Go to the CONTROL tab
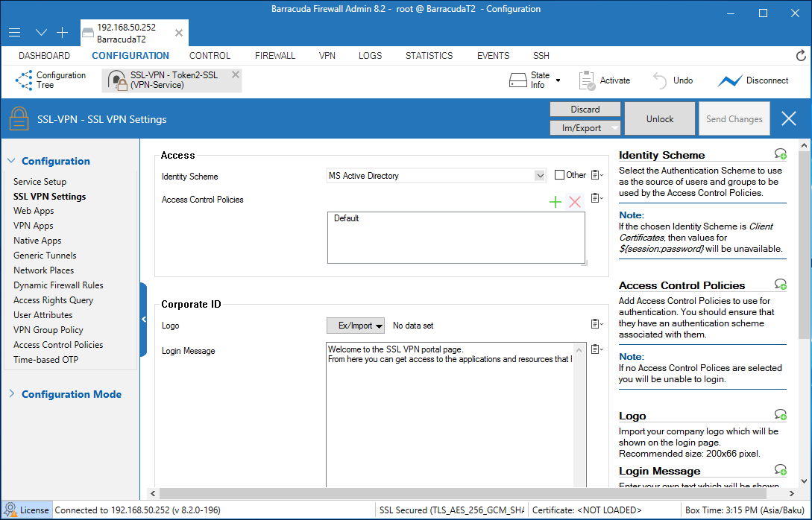The height and width of the screenshot is (520, 812). (210, 55)
